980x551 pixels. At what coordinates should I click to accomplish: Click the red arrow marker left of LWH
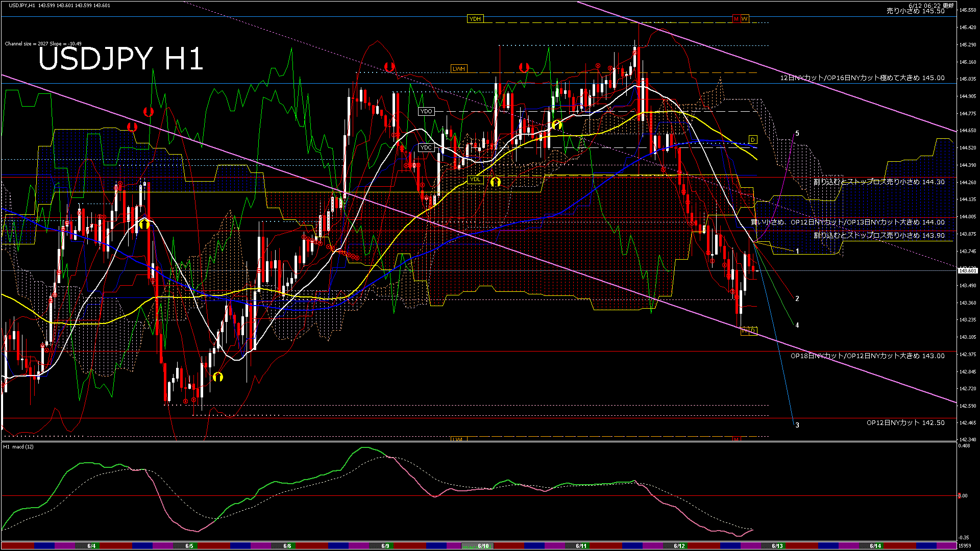pos(389,67)
